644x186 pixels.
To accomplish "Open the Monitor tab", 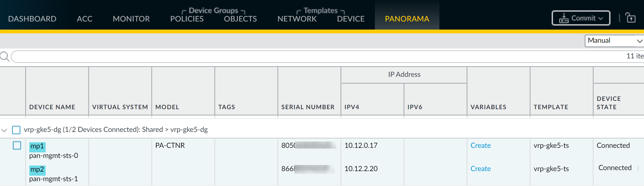I will pyautogui.click(x=131, y=19).
